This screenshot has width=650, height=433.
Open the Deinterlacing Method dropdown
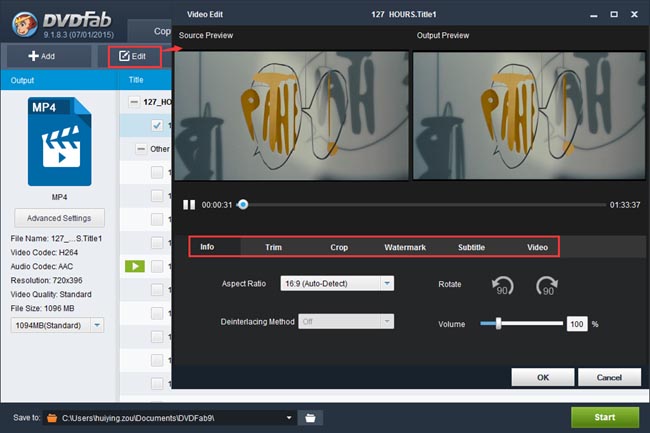(346, 322)
